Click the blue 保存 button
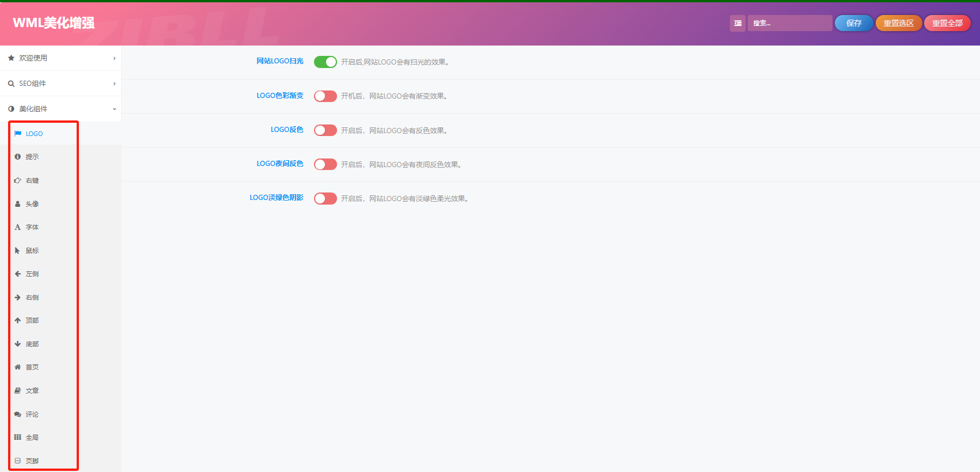Viewport: 980px width, 472px height. (854, 23)
